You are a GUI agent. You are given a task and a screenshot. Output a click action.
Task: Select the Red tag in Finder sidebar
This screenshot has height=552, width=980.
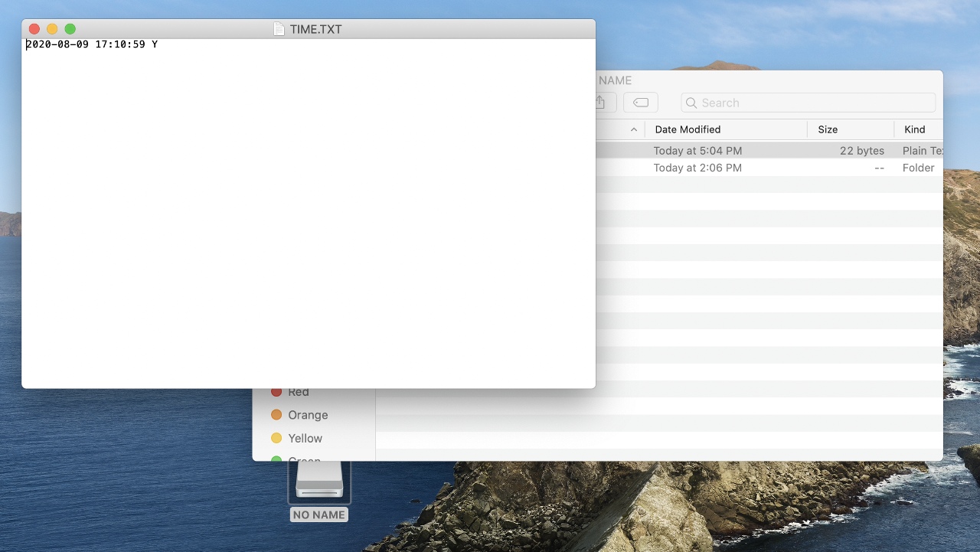pos(299,392)
